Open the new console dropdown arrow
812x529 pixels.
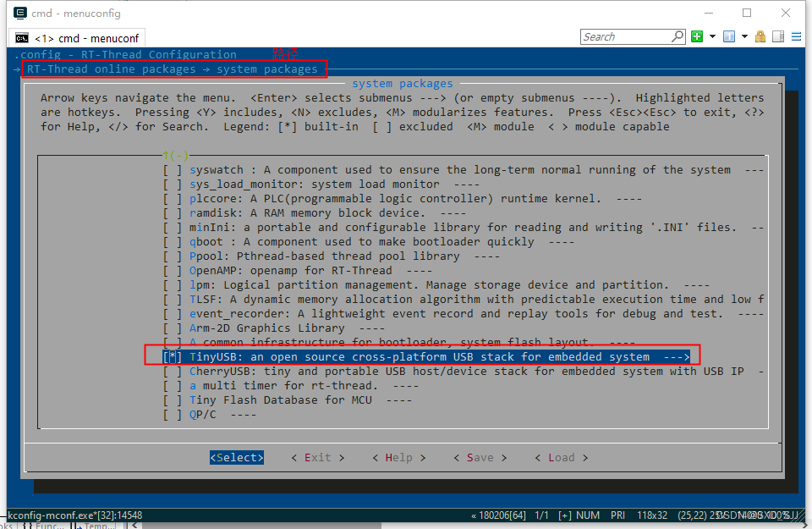point(712,36)
